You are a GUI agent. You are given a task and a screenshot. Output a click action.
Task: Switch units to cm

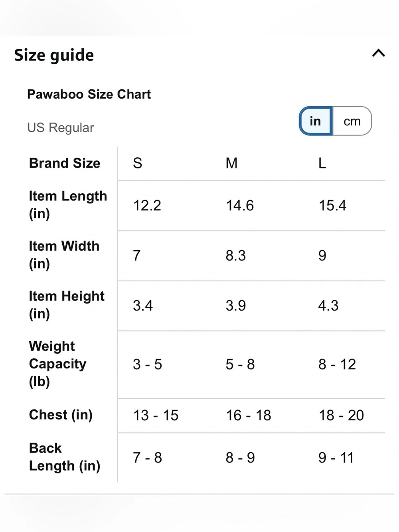(352, 121)
